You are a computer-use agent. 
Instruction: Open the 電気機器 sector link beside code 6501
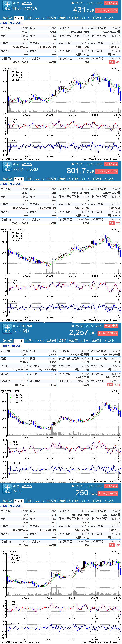[x=27, y=3]
